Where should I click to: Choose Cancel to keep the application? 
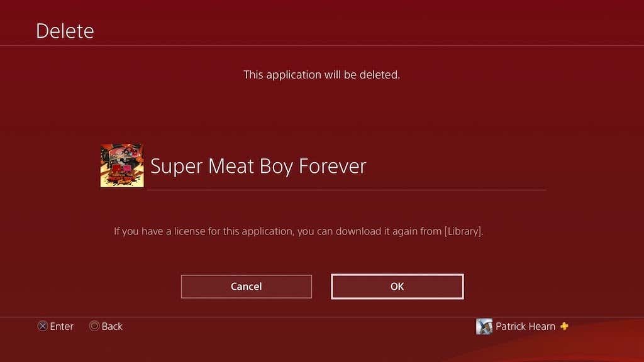pyautogui.click(x=247, y=287)
